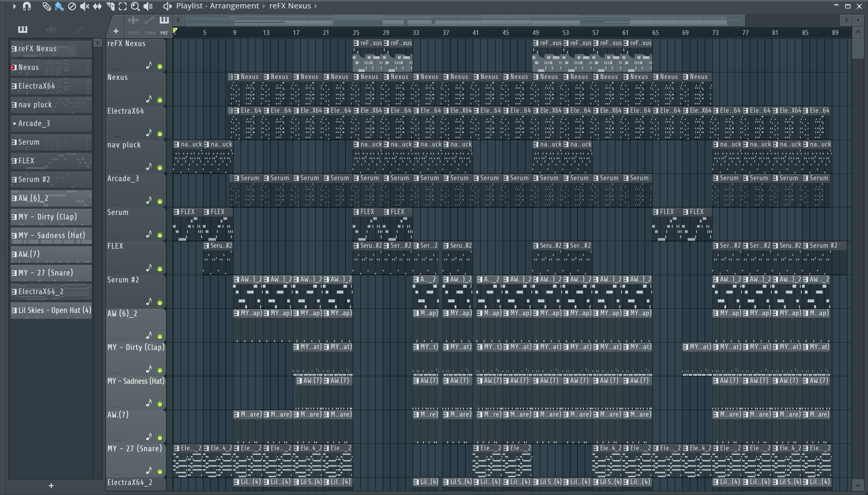Mute the Nexus track
This screenshot has height=495, width=868.
click(160, 100)
